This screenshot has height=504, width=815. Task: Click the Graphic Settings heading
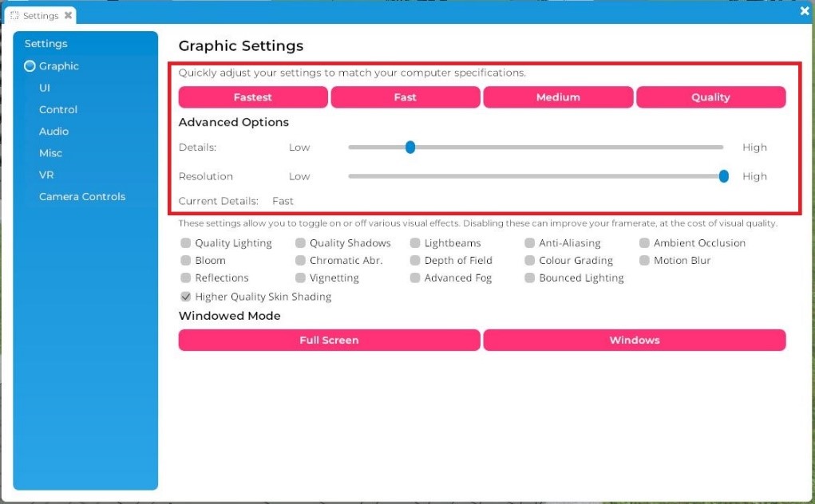(240, 45)
